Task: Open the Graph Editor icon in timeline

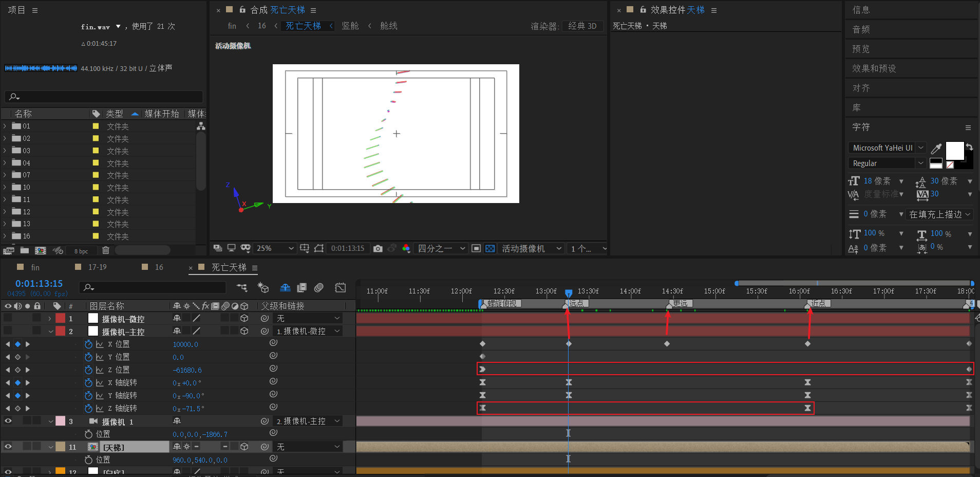Action: 341,288
